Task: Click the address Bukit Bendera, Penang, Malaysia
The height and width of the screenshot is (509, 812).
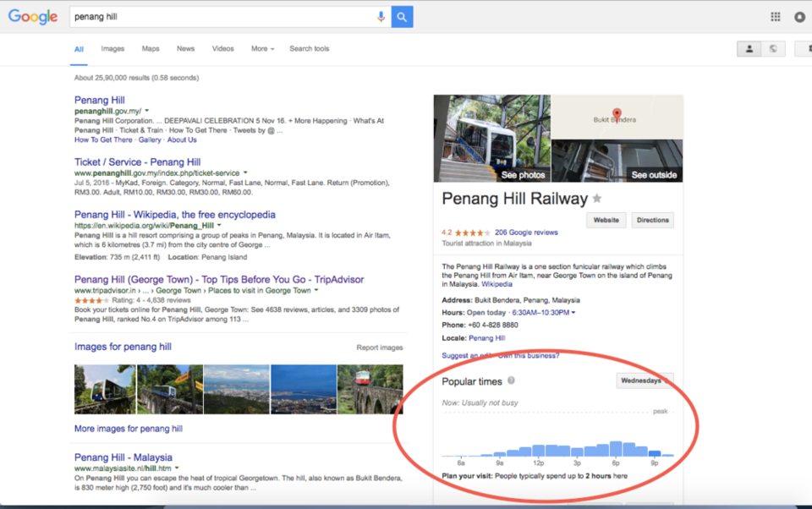Action: point(527,300)
